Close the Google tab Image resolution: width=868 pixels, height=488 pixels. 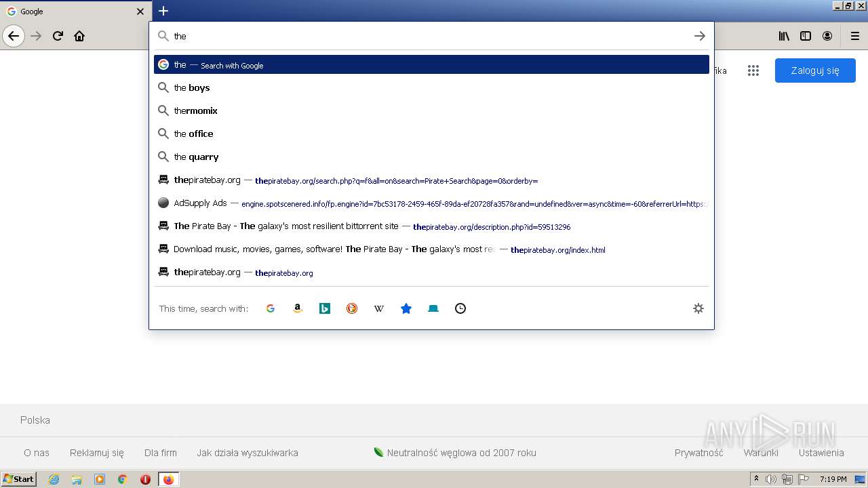coord(140,12)
